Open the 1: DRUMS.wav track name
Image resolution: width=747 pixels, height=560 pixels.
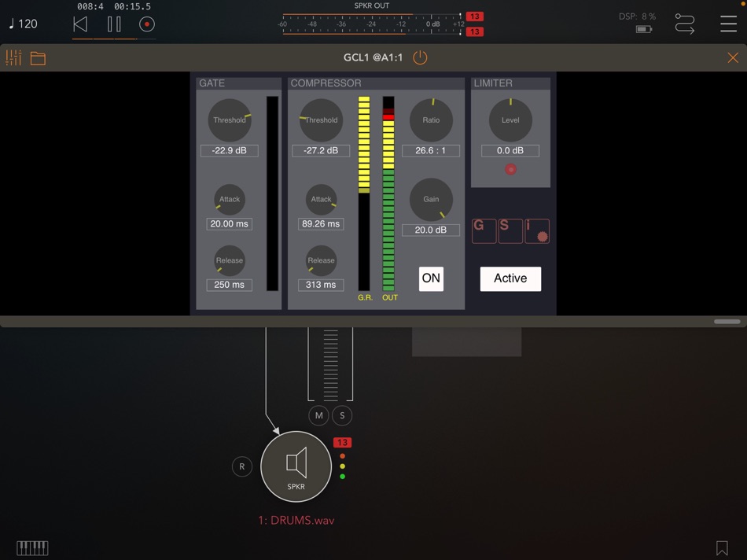point(297,520)
